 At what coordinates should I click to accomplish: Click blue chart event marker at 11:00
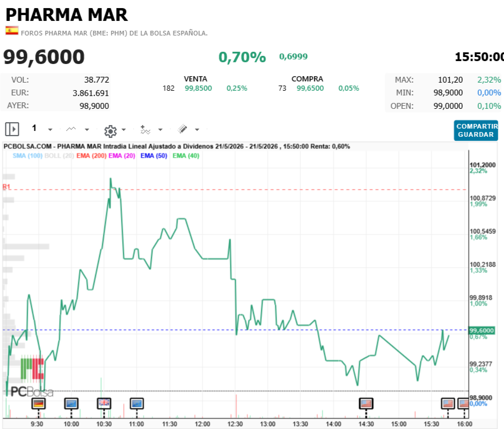point(136,403)
